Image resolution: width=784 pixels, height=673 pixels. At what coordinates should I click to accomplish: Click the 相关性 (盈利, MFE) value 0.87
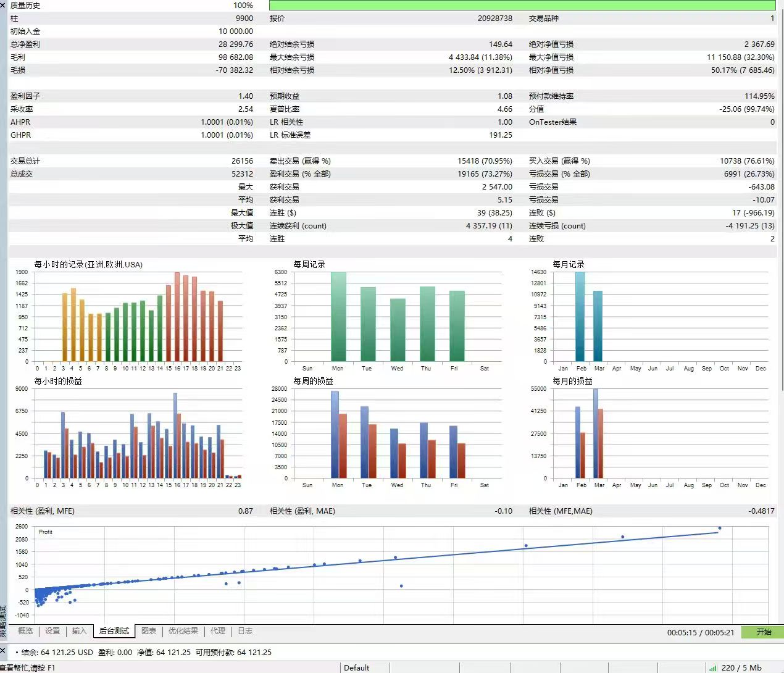click(245, 511)
